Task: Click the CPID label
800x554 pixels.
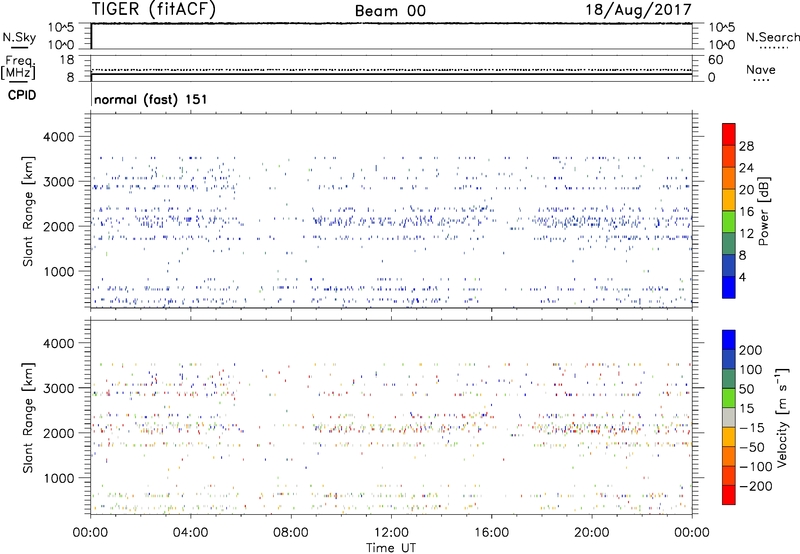Action: click(22, 95)
